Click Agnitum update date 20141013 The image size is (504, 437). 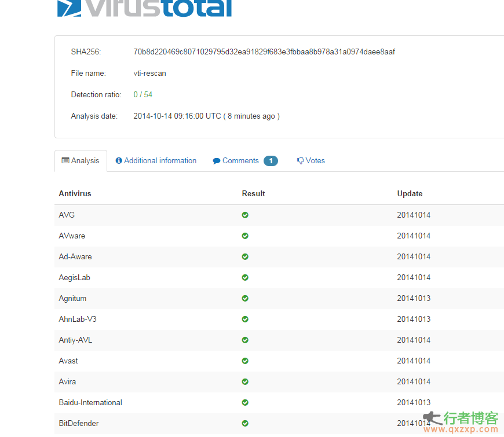[x=414, y=299]
